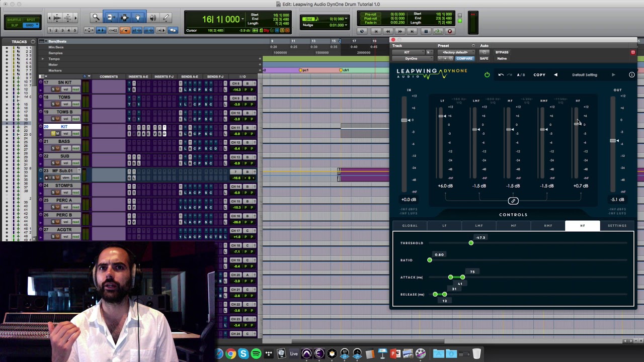Image resolution: width=644 pixels, height=362 pixels.
Task: Click the DynOne power icon
Action: 487,75
